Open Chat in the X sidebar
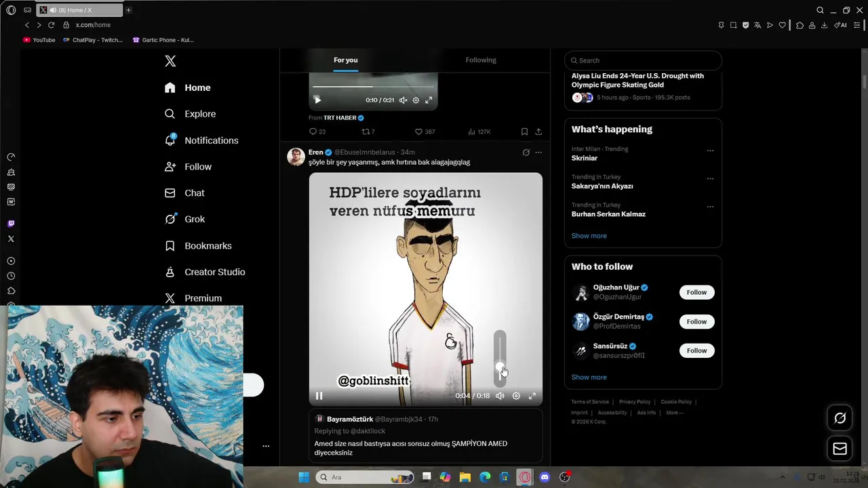The image size is (868, 488). (184, 193)
